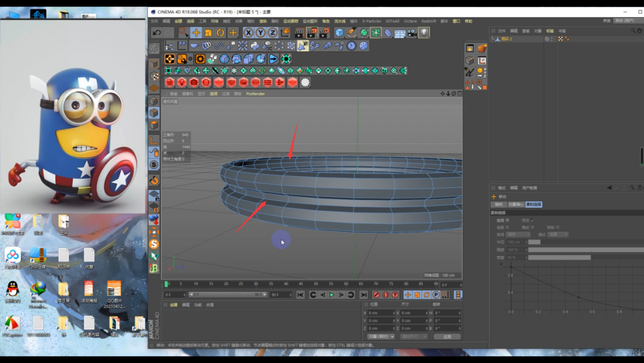The image size is (644, 363).
Task: Click the light bulb icon in the toolbar
Action: click(x=424, y=32)
